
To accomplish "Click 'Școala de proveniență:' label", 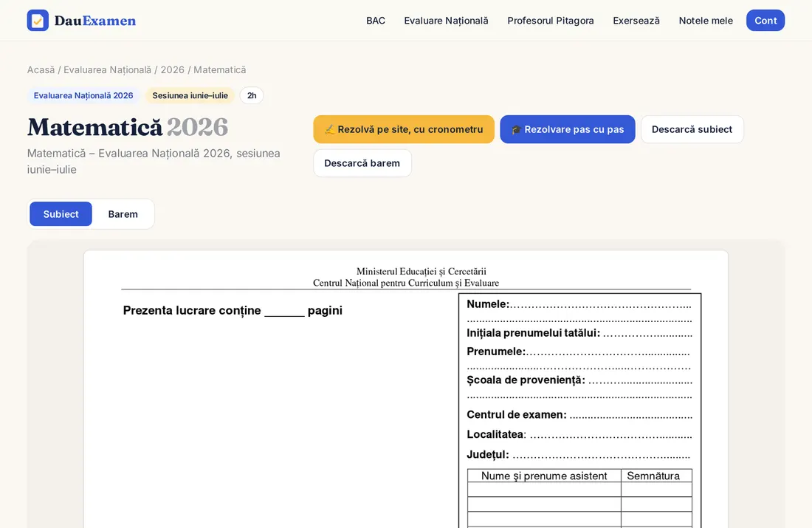I will click(526, 380).
